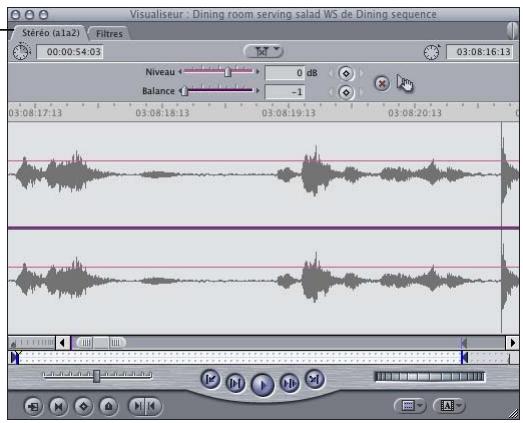Click the jog control wheel
Screen dimensions: 523x423
pos(430,377)
